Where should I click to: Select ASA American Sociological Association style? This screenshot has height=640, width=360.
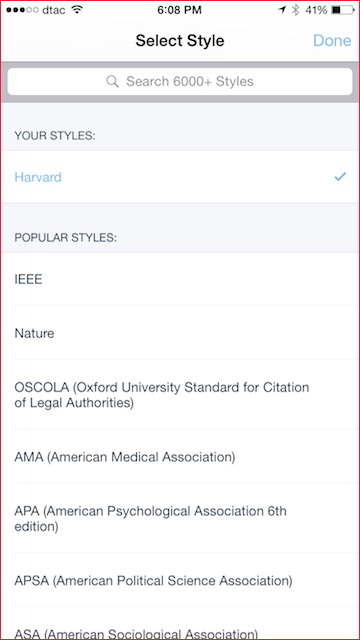180,624
